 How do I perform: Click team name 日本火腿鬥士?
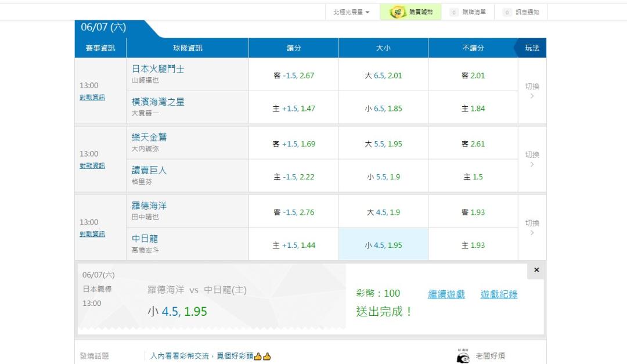tap(158, 69)
